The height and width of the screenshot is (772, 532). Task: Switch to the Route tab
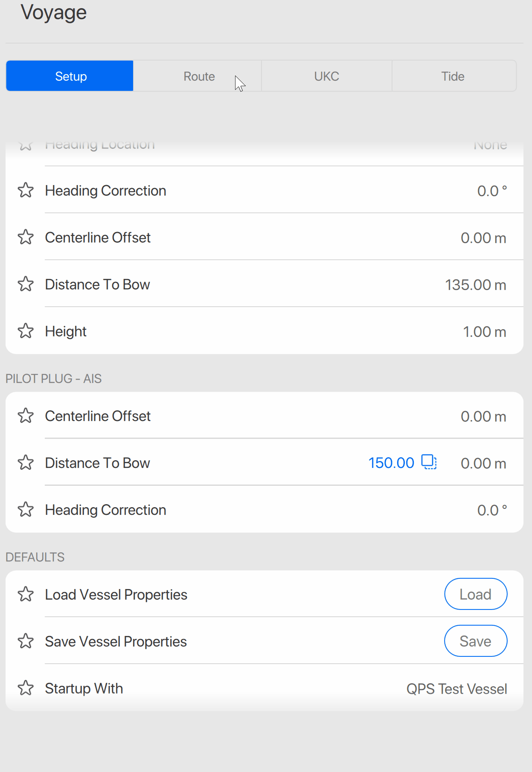pyautogui.click(x=199, y=76)
